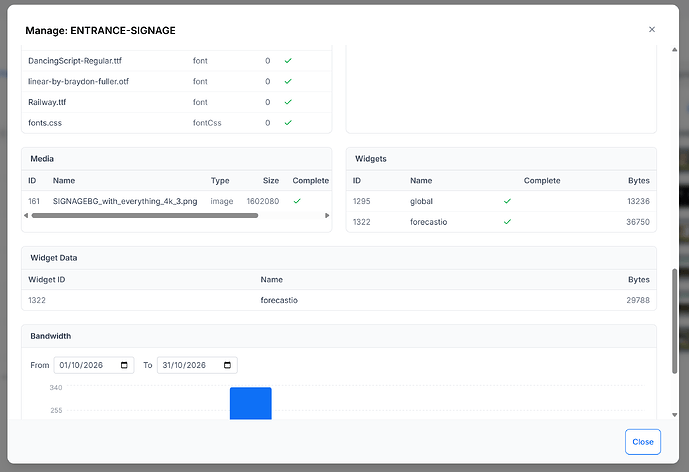Screen dimensions: 689x472
Task: Click the Media horizontal scrollbar thumb
Action: pos(145,215)
